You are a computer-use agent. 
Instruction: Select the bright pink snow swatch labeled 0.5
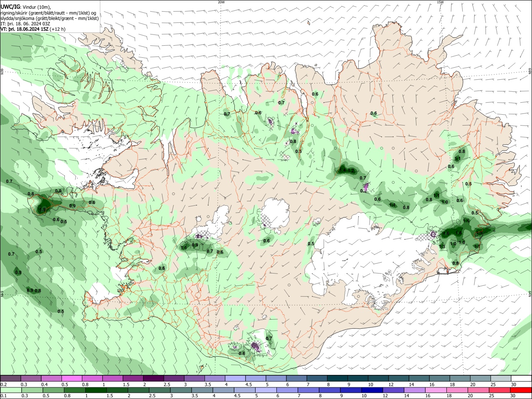coord(72,379)
